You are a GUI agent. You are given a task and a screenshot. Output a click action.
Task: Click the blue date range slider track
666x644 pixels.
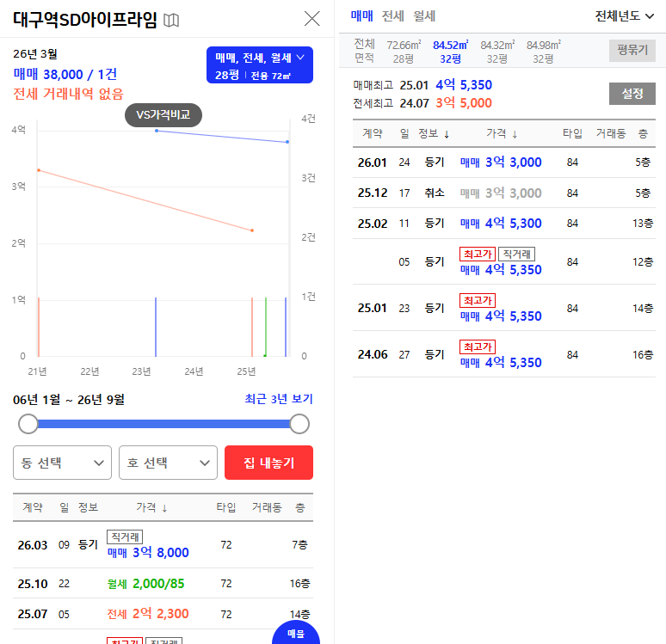tap(164, 424)
